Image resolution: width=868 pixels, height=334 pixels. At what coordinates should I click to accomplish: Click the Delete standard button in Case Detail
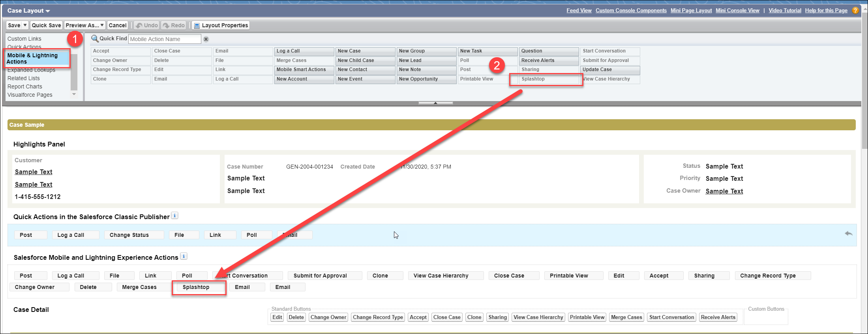(x=296, y=317)
